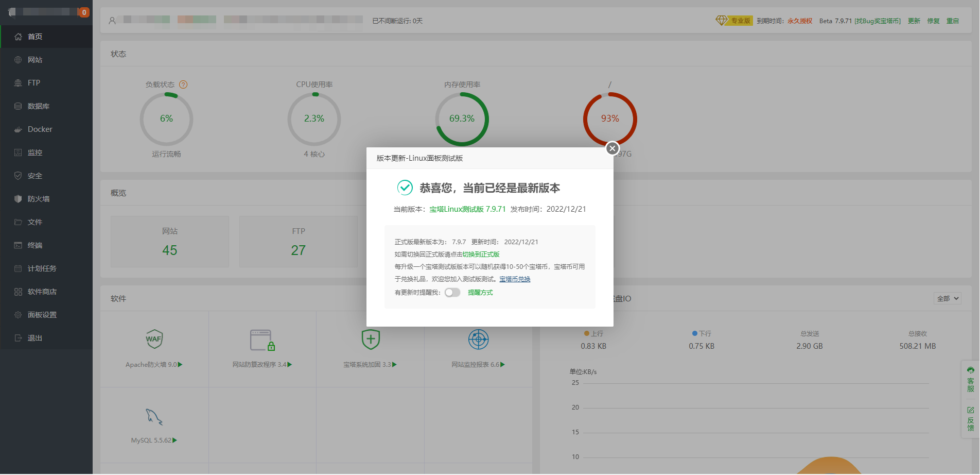The image size is (980, 475).
Task: Click the 面板设置 gear icon
Action: [x=18, y=315]
